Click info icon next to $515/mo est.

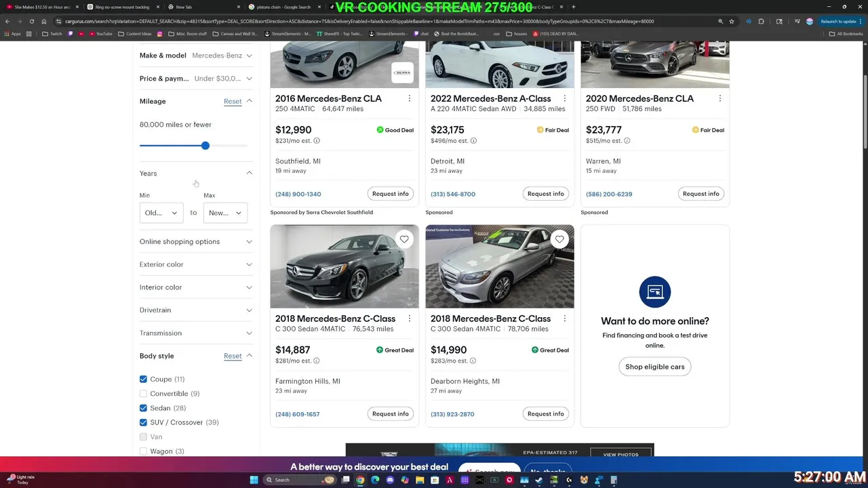627,141
